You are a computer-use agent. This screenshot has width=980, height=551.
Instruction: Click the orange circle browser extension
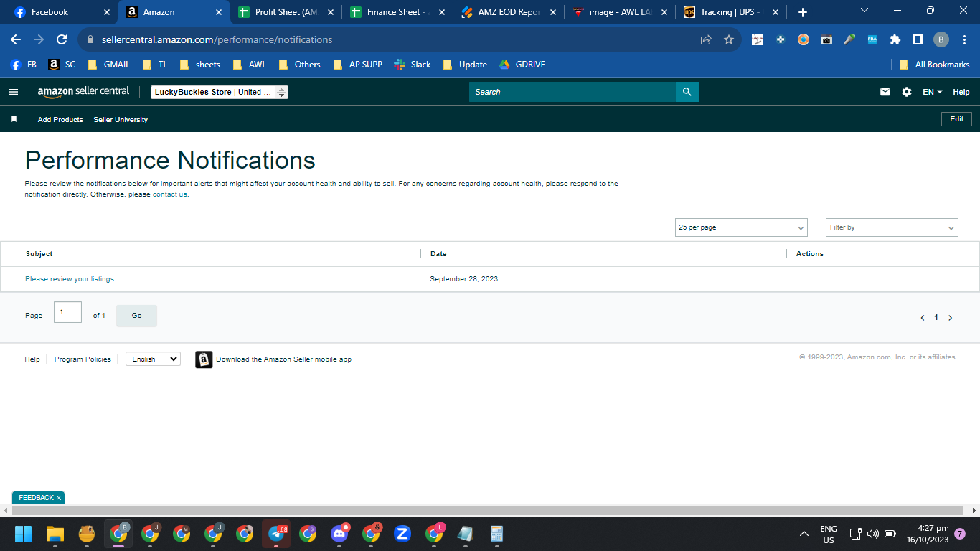[804, 40]
